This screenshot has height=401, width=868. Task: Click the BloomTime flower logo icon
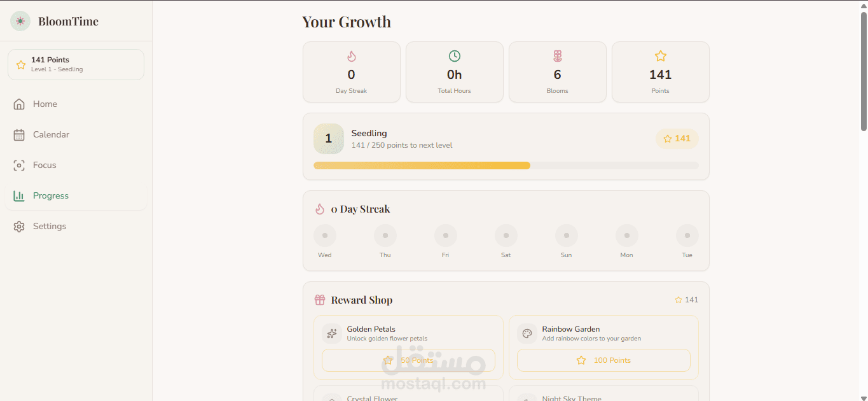tap(20, 21)
